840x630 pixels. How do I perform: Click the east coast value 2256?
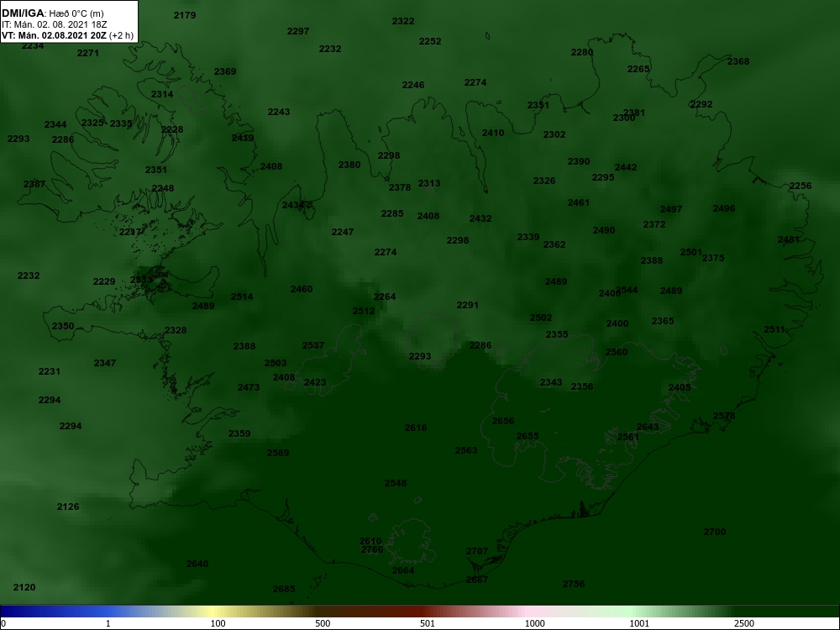click(801, 186)
